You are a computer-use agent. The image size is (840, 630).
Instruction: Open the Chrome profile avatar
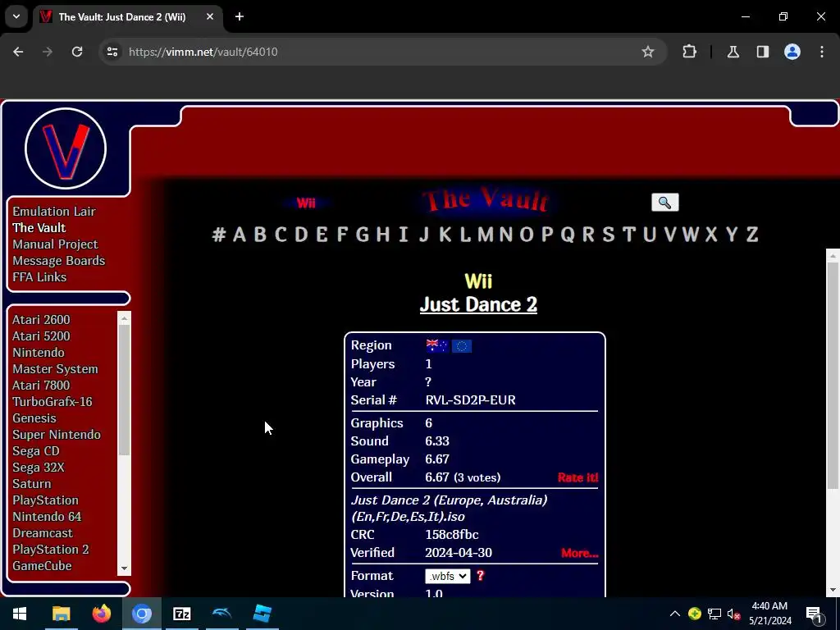pos(792,52)
